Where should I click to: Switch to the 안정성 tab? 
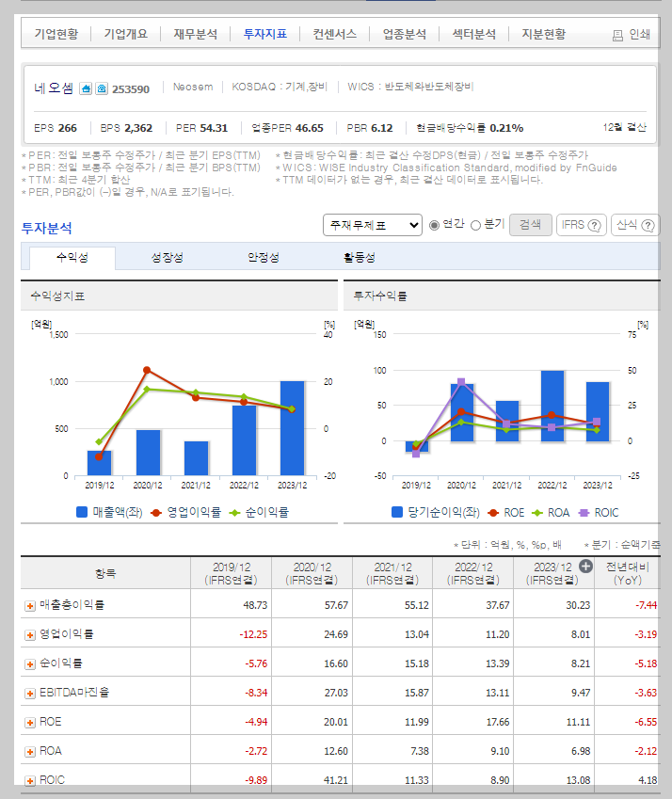[x=264, y=258]
